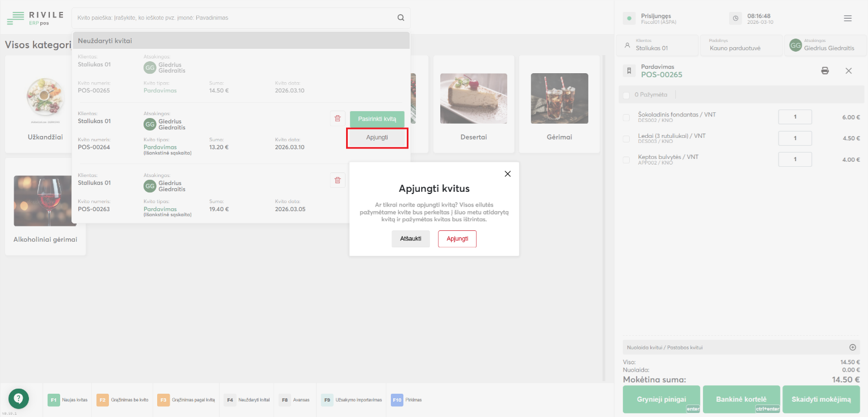Click the Desertai category thumbnail
The width and height of the screenshot is (868, 417).
pyautogui.click(x=473, y=99)
